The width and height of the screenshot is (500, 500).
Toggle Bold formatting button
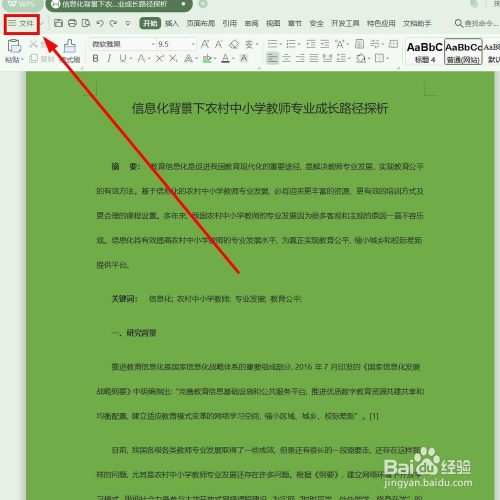(96, 59)
